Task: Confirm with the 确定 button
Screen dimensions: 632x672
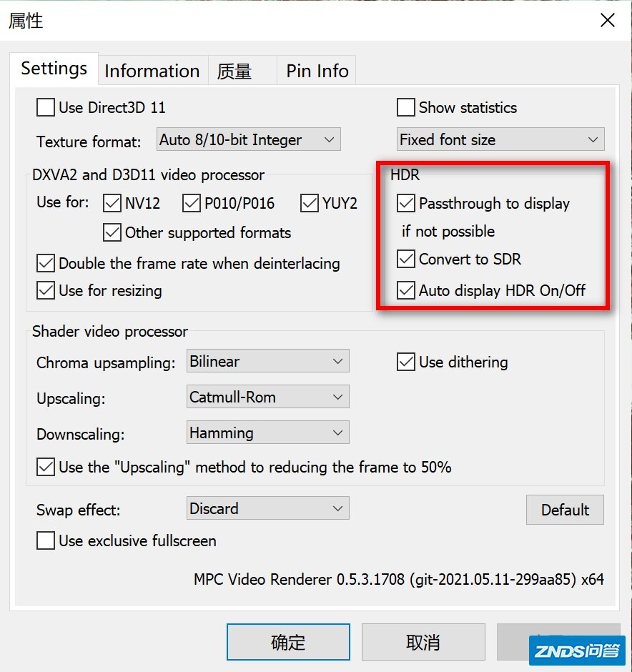Action: (x=288, y=642)
